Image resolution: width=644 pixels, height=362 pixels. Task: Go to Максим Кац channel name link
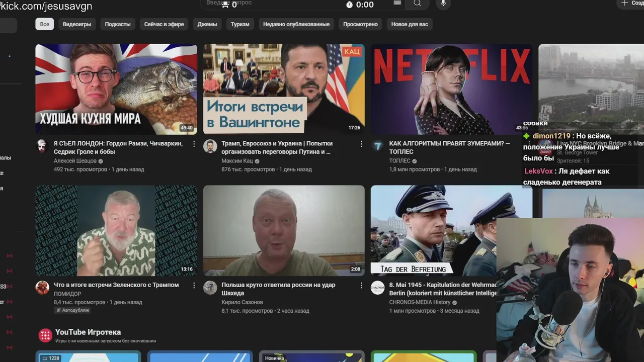pyautogui.click(x=237, y=161)
